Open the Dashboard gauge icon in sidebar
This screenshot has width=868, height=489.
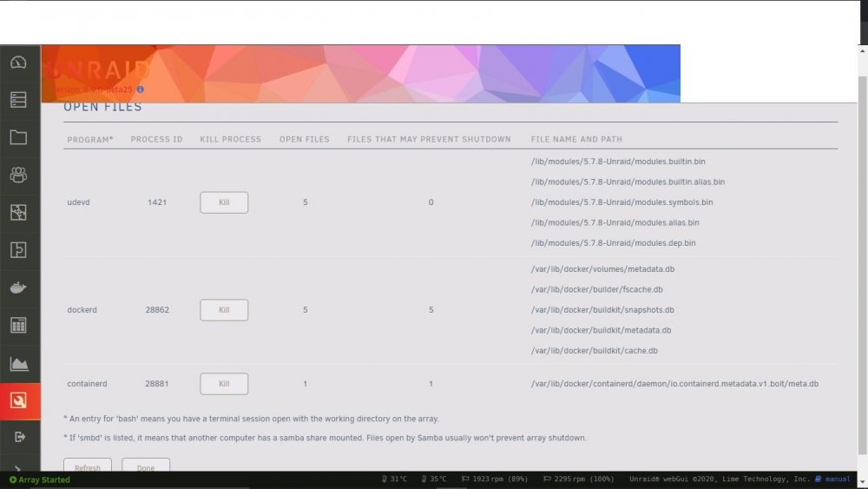click(x=18, y=63)
